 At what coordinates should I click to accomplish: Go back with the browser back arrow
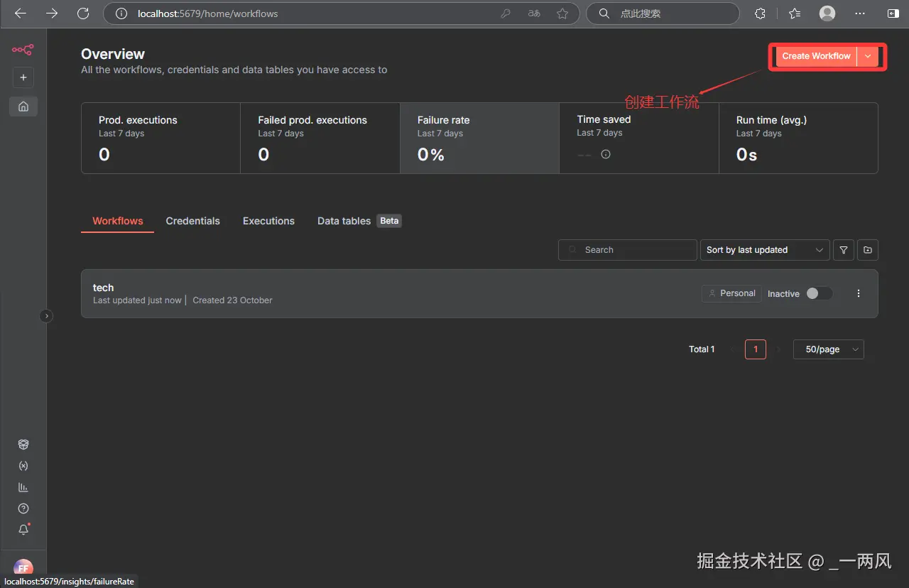coord(20,13)
